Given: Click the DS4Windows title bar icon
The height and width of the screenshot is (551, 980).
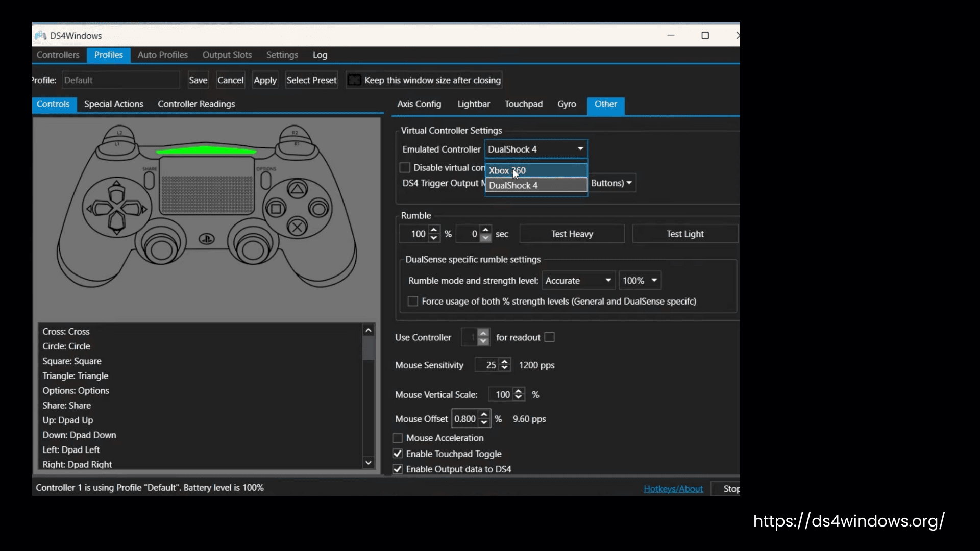Looking at the screenshot, I should point(41,36).
